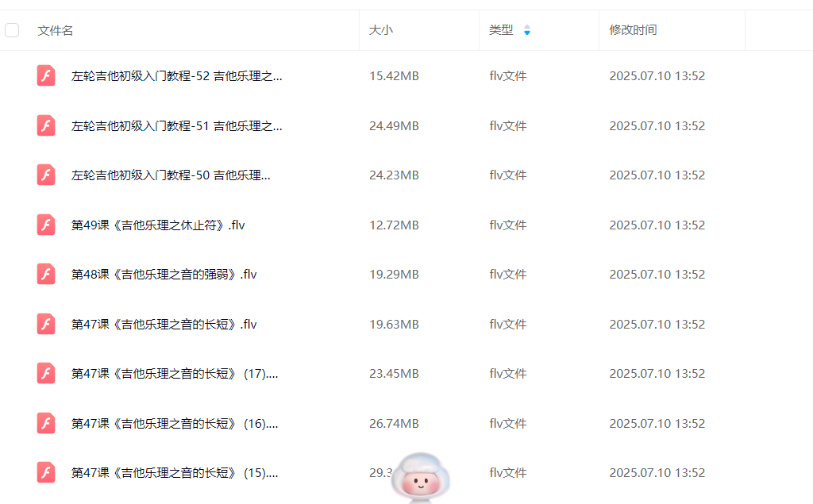The height and width of the screenshot is (504, 813).
Task: Open 第47课《吉他乐理之音的长短》.flv without a number suffix
Action: tap(164, 325)
